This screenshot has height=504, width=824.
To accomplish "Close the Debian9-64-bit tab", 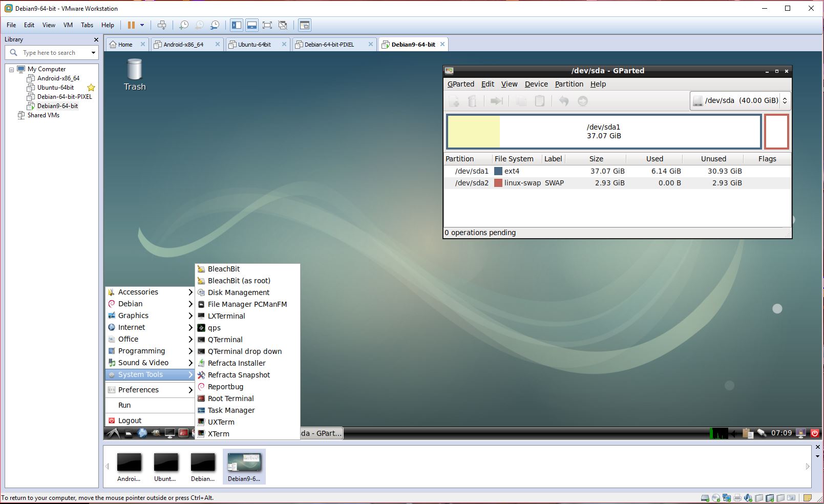I will click(442, 45).
